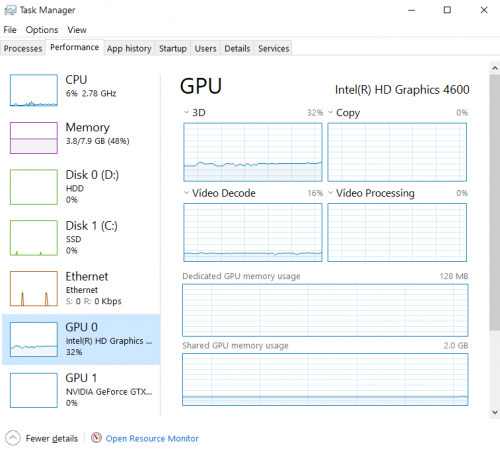The height and width of the screenshot is (456, 500).
Task: Click the Memory label in sidebar
Action: pos(88,127)
